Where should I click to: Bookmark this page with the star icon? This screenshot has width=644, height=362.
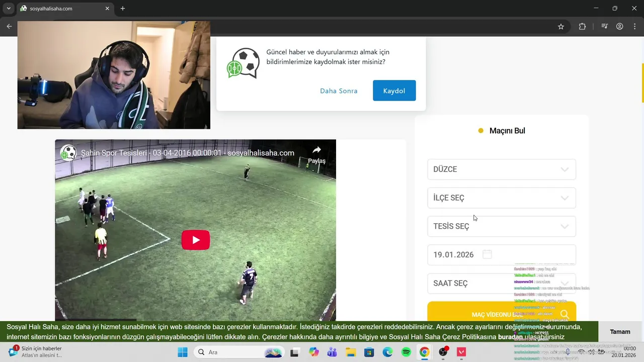561,27
